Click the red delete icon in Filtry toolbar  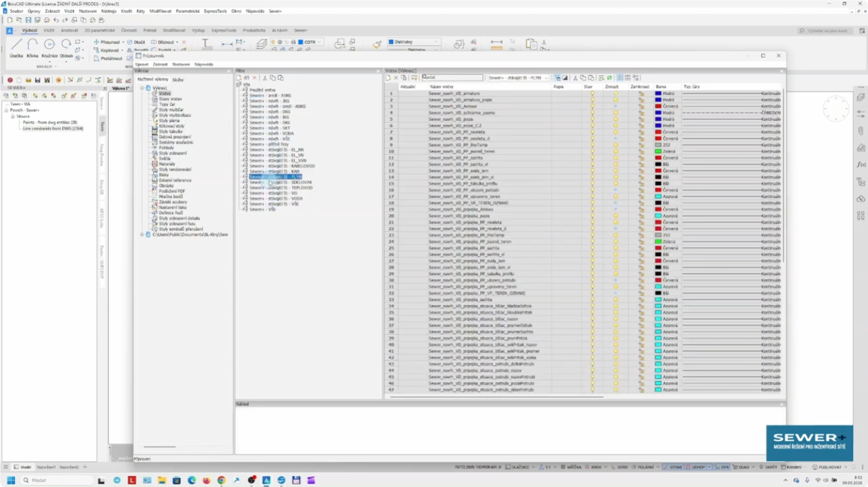[x=254, y=78]
